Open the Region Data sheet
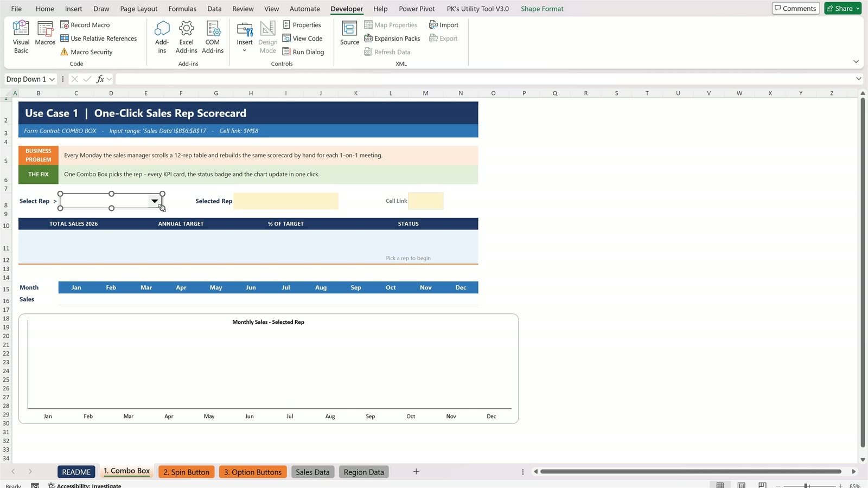This screenshot has height=488, width=868. 364,472
